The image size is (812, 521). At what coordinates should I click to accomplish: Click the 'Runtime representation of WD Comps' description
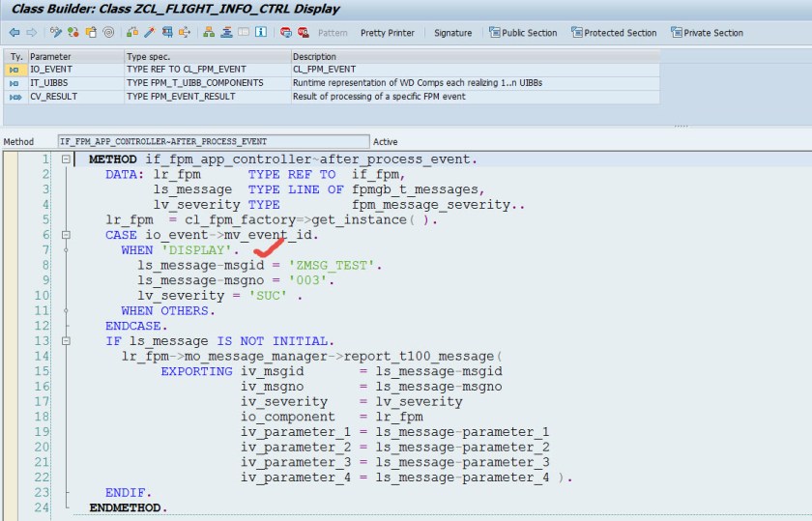coord(418,83)
